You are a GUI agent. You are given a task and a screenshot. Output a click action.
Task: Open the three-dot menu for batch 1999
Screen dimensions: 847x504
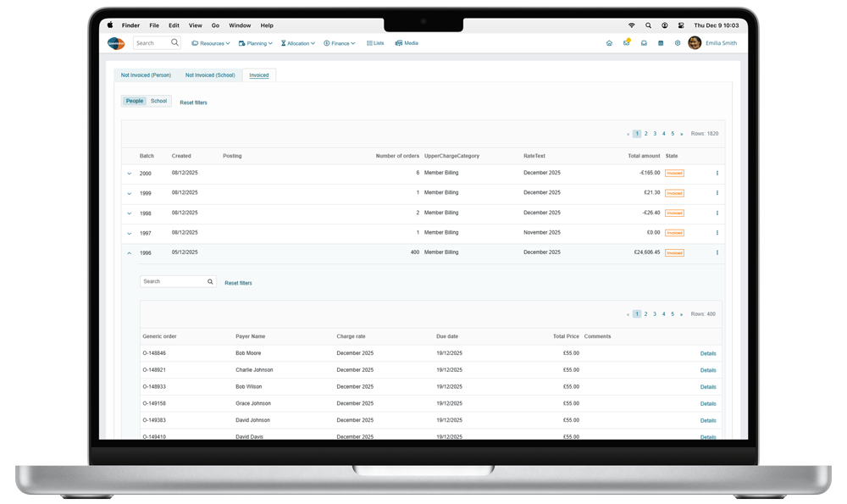pos(717,193)
